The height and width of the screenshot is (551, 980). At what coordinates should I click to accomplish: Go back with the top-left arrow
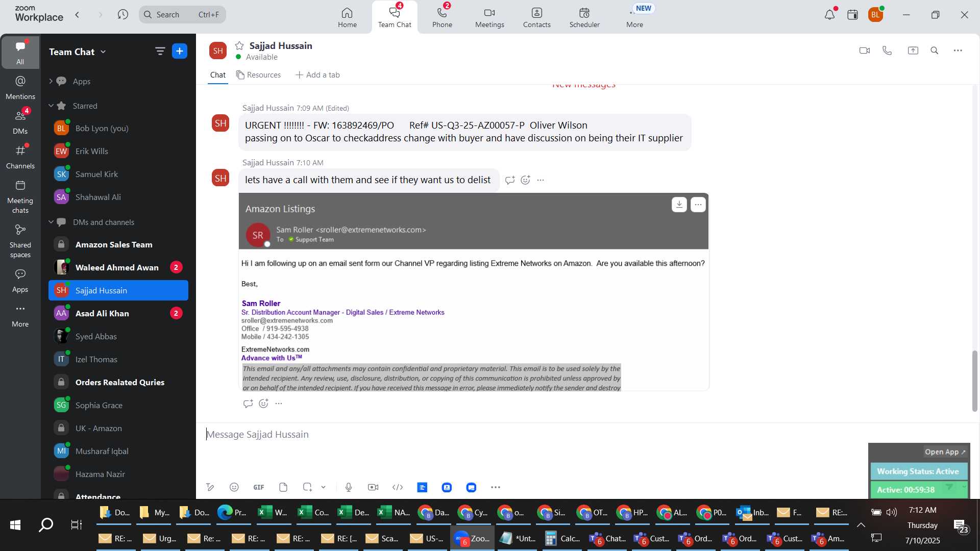(x=77, y=15)
